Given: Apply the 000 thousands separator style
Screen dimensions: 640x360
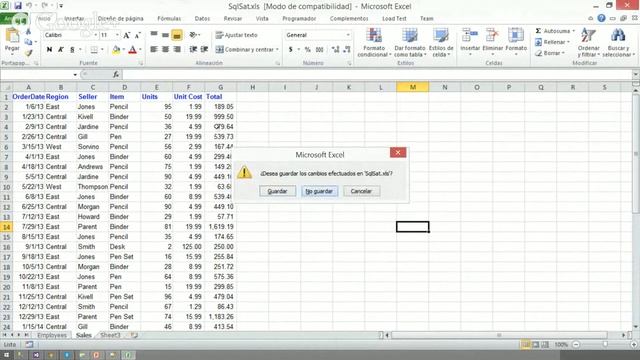Looking at the screenshot, I should click(x=320, y=49).
